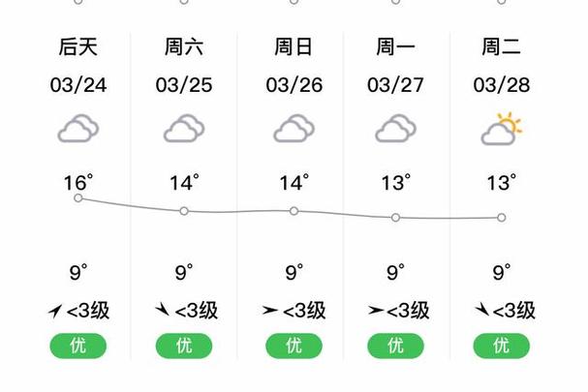The height and width of the screenshot is (392, 588).
Task: Click the wind arrow for 后天
Action: point(55,311)
